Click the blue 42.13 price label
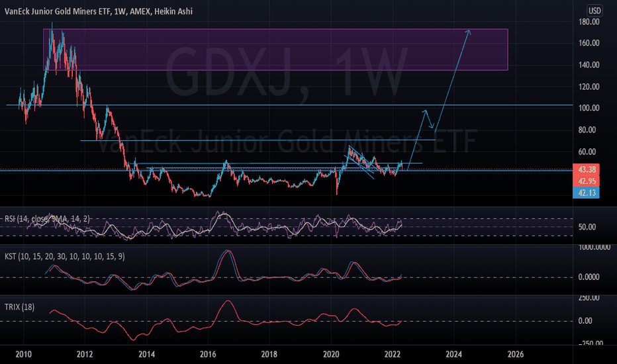Viewport: 617px width, 364px height. 587,193
